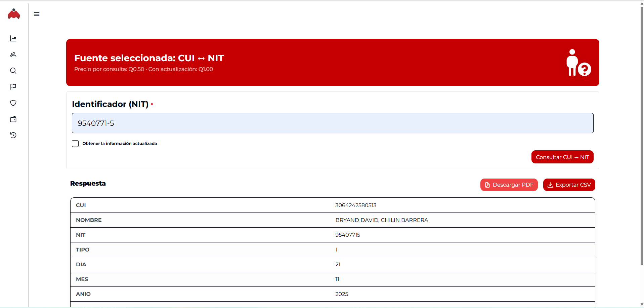This screenshot has height=308, width=644.
Task: Open the wallet icon in sidebar
Action: click(x=13, y=119)
